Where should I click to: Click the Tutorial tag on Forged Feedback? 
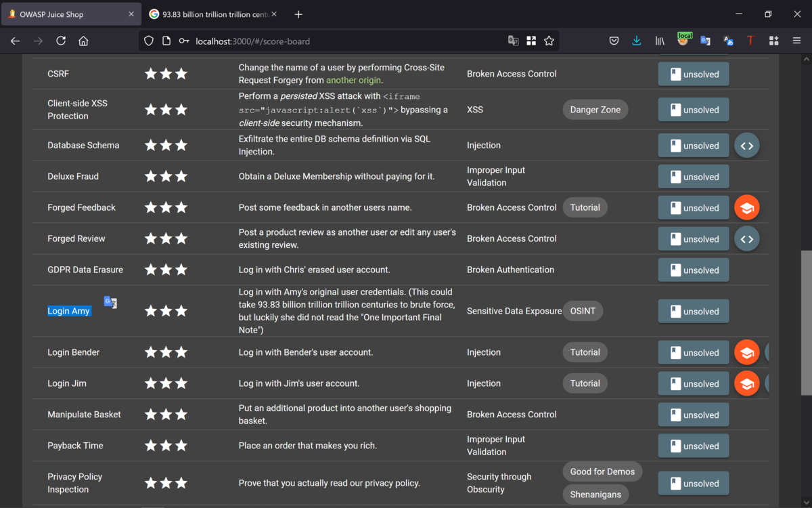point(585,207)
